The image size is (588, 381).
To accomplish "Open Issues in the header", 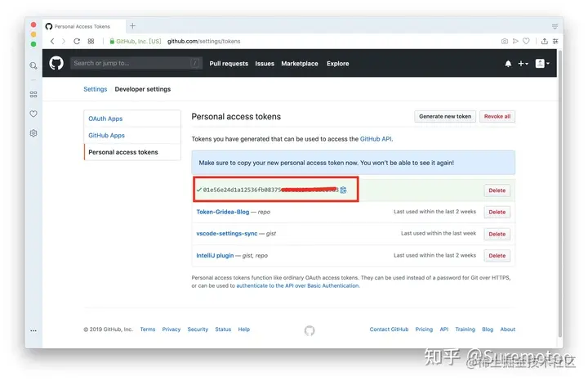I will tap(265, 64).
